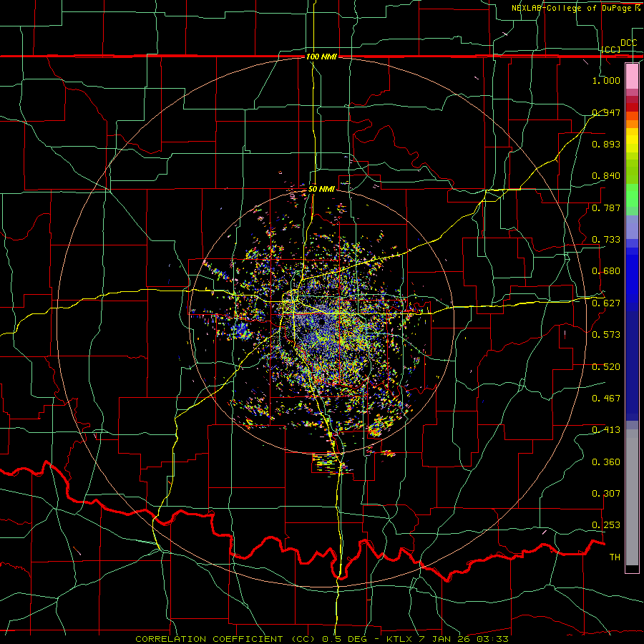Viewport: 644px width, 644px height.
Task: Click the TH threshold label
Action: pos(615,557)
